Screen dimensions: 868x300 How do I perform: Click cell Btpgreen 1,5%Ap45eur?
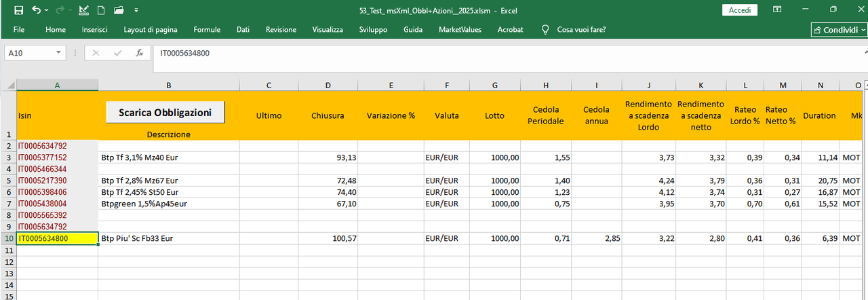[x=168, y=204]
